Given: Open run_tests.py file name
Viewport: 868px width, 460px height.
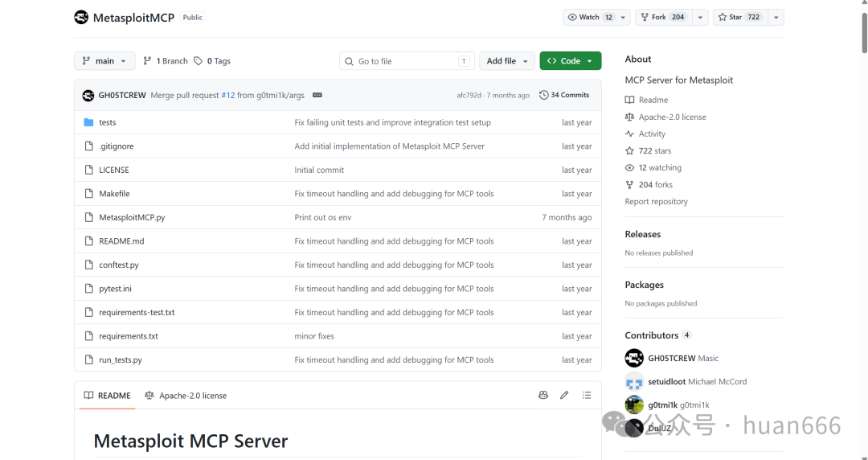Looking at the screenshot, I should point(121,359).
